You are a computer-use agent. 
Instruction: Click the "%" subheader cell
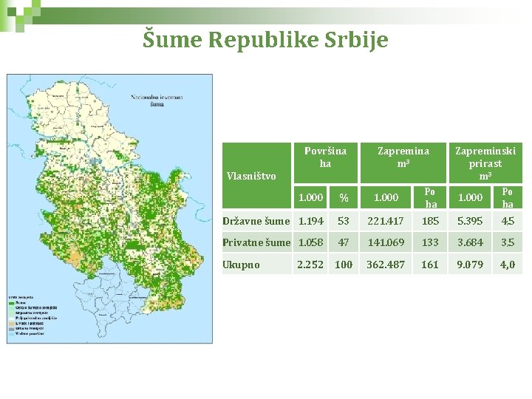[344, 197]
